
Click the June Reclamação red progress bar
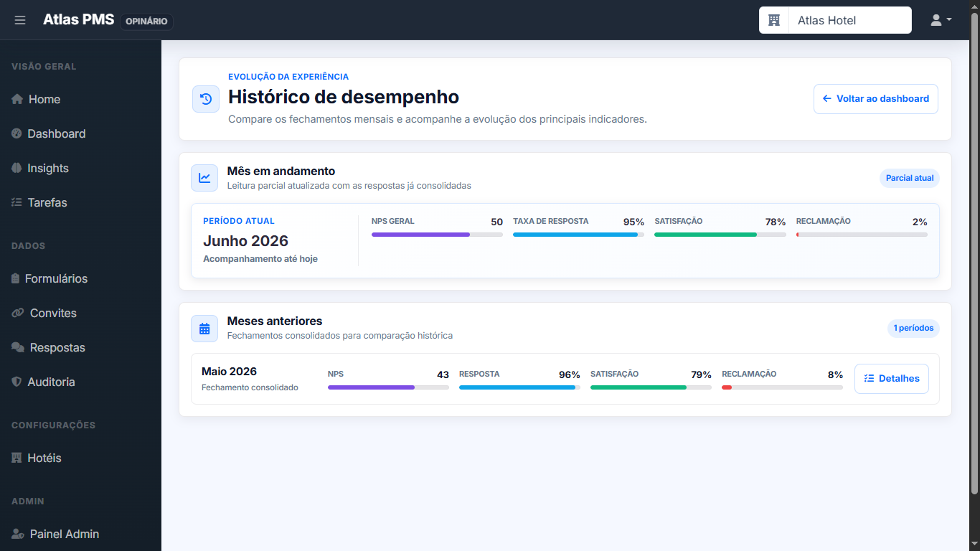(862, 235)
